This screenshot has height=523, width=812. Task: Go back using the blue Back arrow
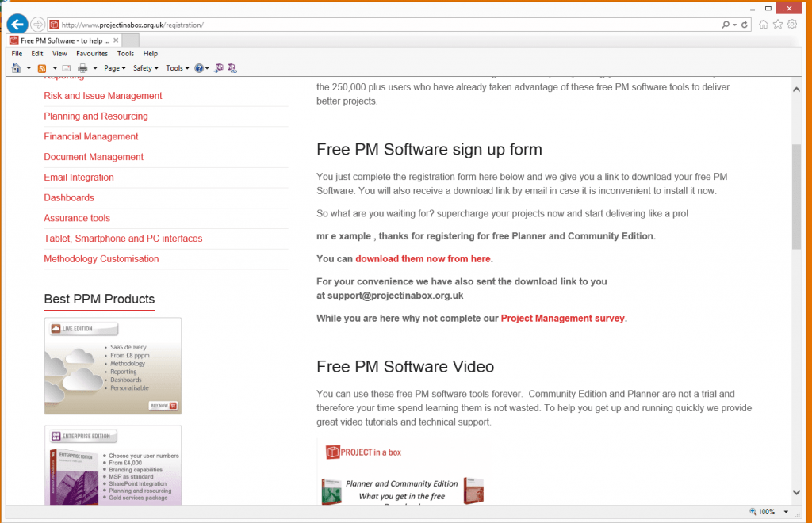17,25
